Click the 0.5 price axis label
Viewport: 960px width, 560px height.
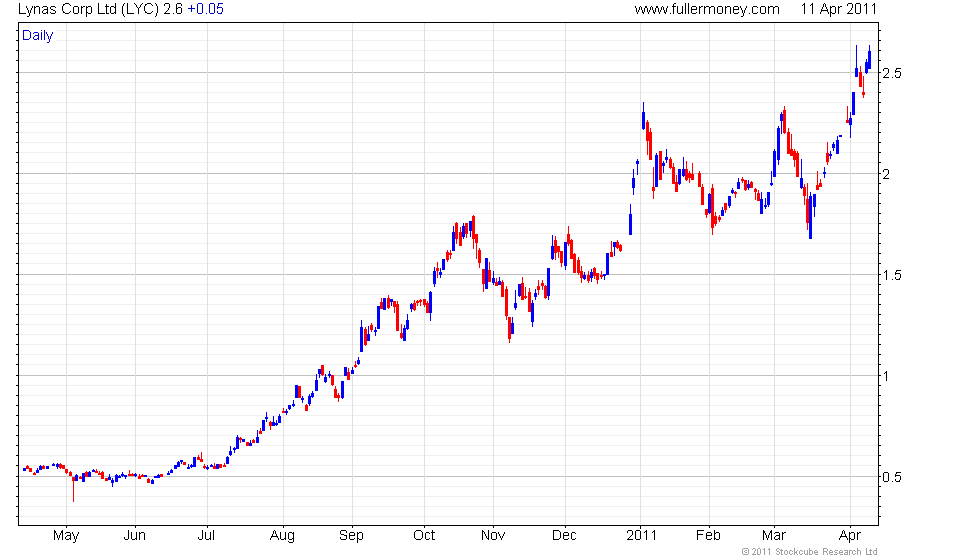[x=891, y=477]
